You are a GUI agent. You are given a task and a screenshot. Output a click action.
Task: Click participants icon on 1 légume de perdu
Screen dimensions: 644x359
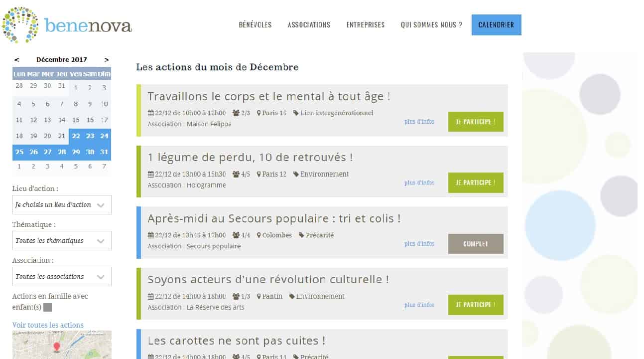(x=236, y=175)
